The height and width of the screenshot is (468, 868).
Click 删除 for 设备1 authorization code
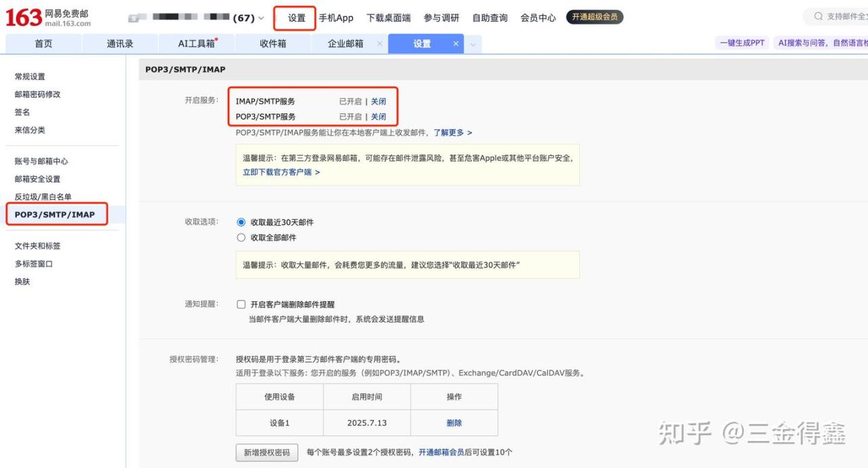(454, 423)
